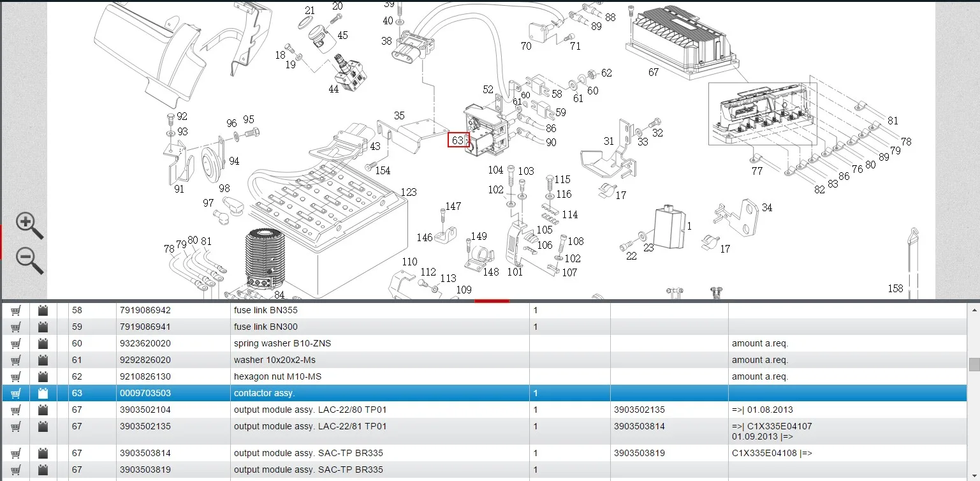Open notepad icon for washer 10x20x2-Ms
The height and width of the screenshot is (481, 980).
(x=43, y=360)
